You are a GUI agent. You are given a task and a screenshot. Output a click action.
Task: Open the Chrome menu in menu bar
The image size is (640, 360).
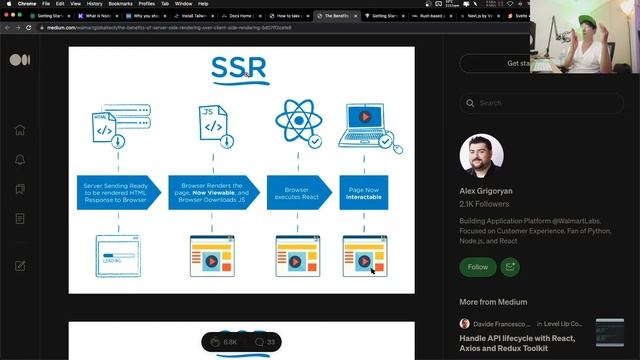click(x=27, y=4)
